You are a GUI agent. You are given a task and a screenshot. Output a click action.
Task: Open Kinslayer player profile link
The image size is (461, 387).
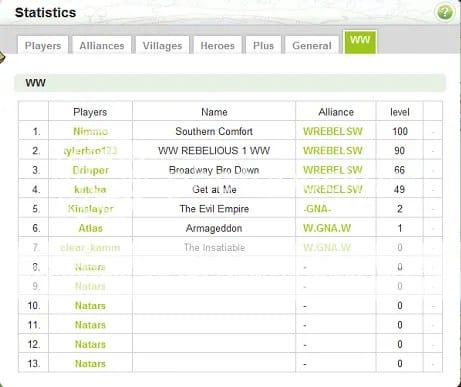tap(90, 209)
